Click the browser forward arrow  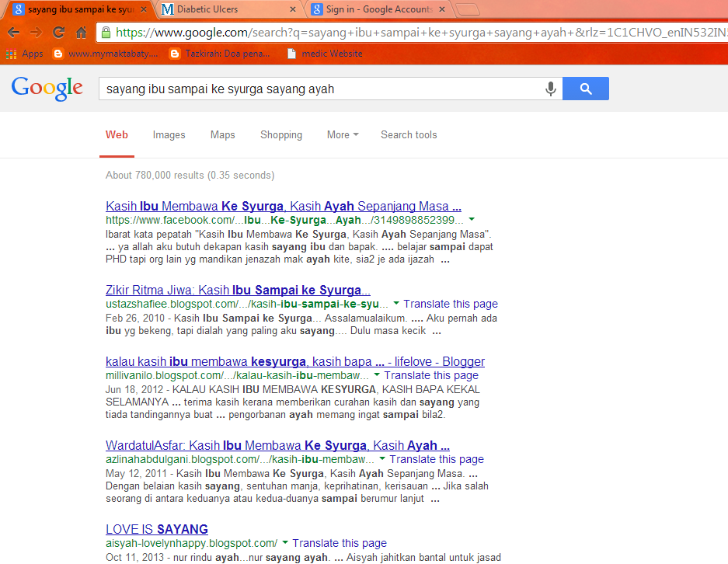point(36,33)
